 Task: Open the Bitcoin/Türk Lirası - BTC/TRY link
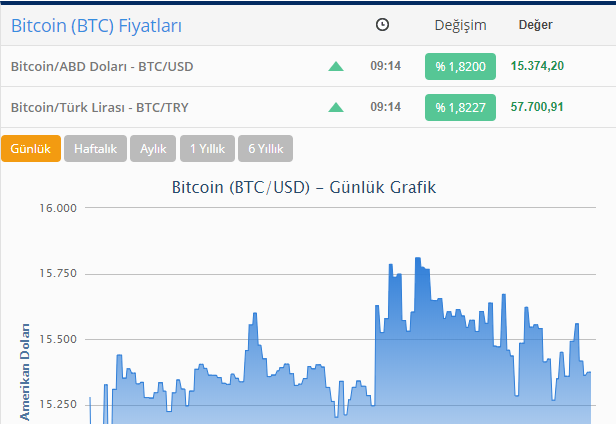click(x=100, y=107)
